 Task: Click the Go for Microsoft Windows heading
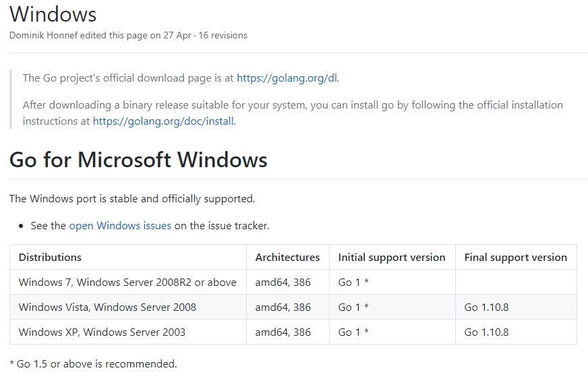[x=138, y=160]
